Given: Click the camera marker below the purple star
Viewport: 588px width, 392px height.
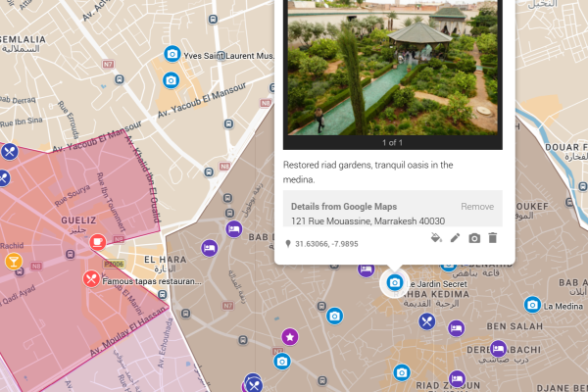Looking at the screenshot, I should 282,362.
